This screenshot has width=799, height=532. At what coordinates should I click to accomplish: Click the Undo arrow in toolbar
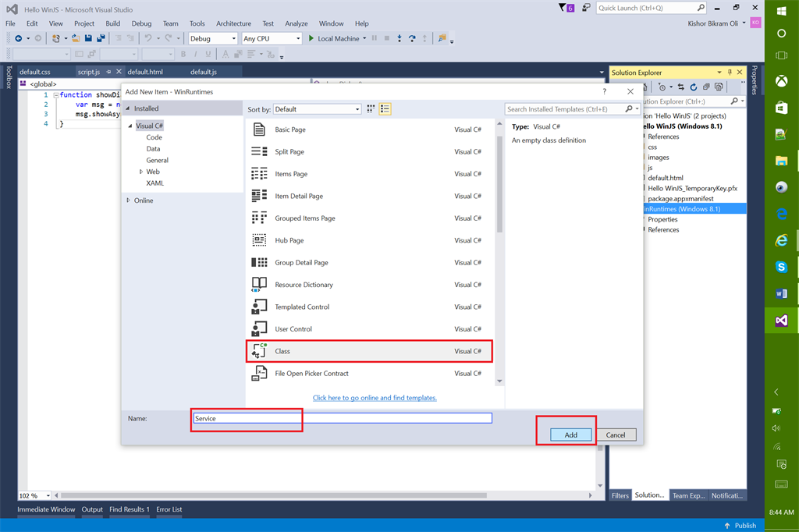point(148,38)
